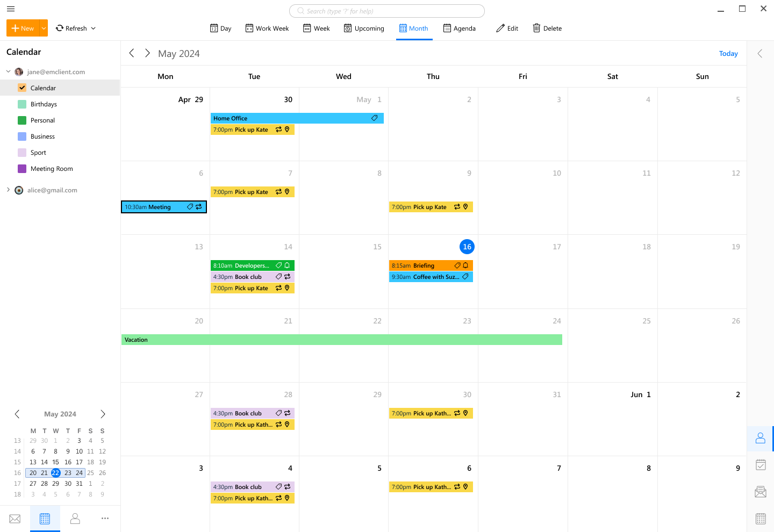This screenshot has height=532, width=774.
Task: Open Contacts icon in bottom navigation
Action: click(75, 519)
